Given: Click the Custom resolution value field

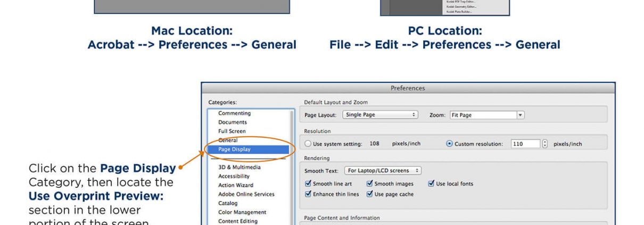Looking at the screenshot, I should (x=525, y=144).
